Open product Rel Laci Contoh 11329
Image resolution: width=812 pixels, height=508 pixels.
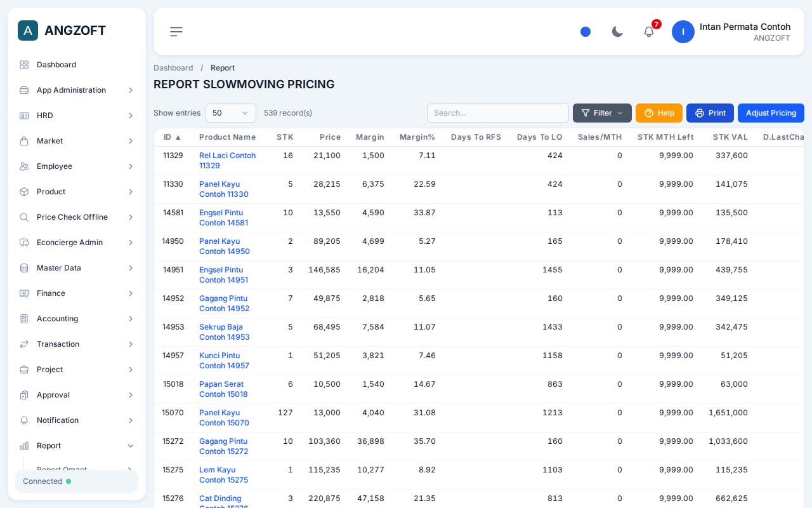coord(227,161)
